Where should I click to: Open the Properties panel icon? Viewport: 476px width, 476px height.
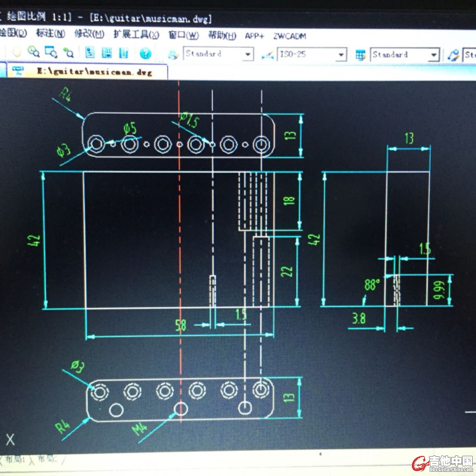(x=90, y=53)
